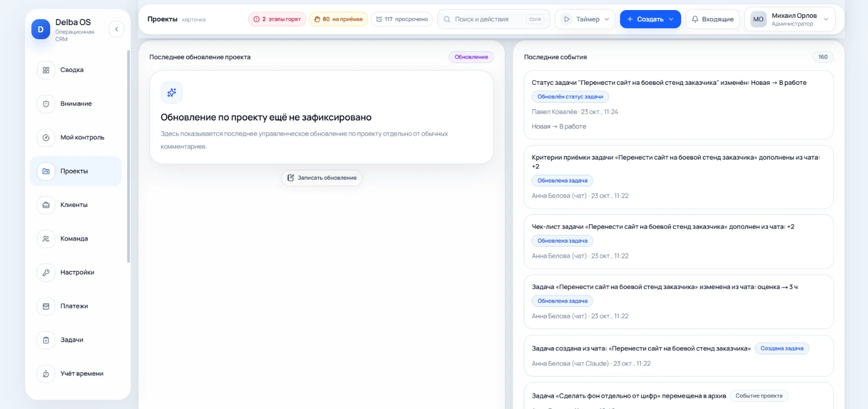
Task: Click the Создана задача tag
Action: tap(782, 348)
